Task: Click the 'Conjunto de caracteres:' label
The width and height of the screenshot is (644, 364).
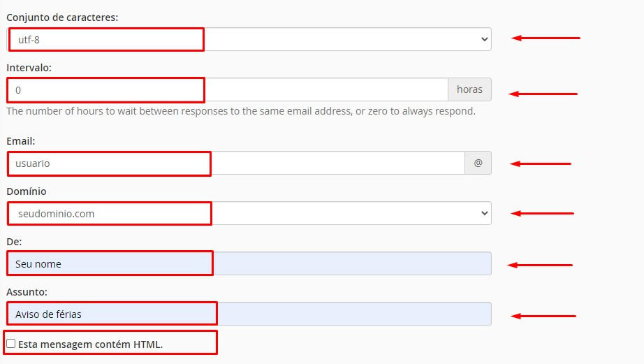Action: coord(62,17)
